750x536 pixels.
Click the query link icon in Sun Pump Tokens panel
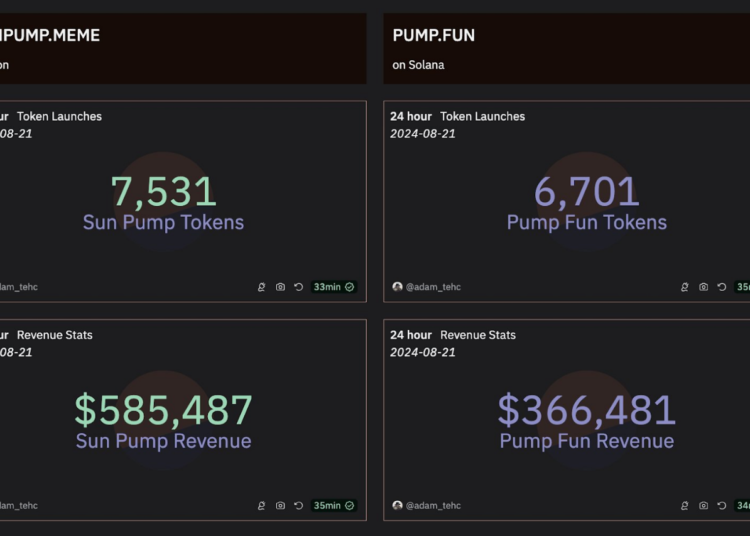[262, 287]
